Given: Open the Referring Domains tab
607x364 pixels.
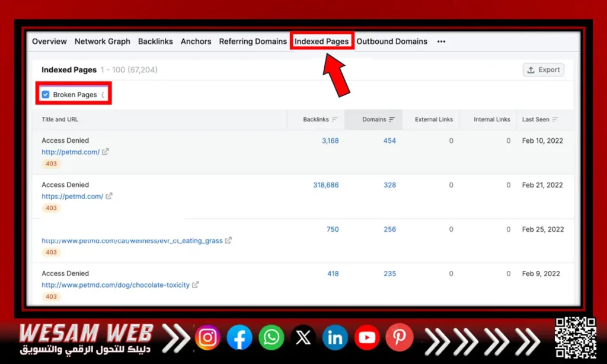Looking at the screenshot, I should [253, 41].
